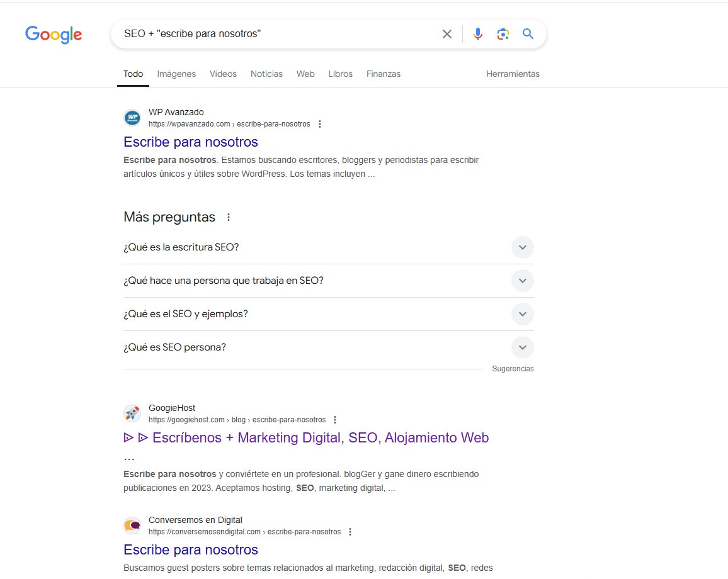Viewport: 728px width, 579px height.
Task: Switch to the Libros tab
Action: coord(340,74)
